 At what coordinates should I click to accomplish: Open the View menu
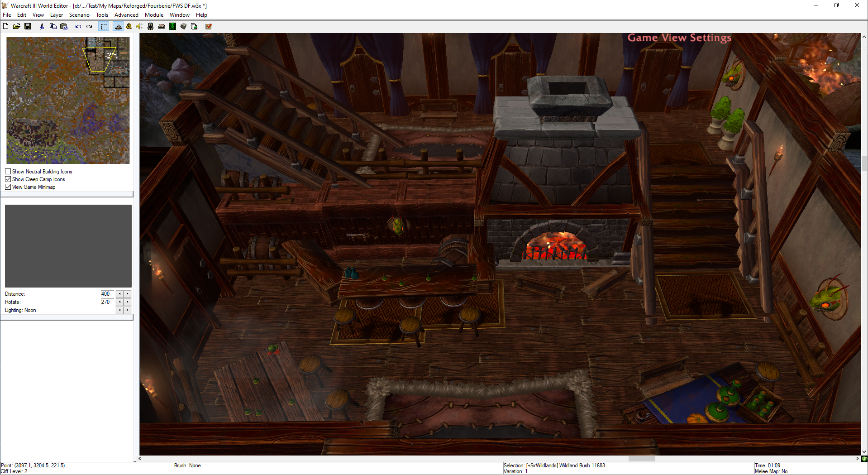tap(38, 15)
